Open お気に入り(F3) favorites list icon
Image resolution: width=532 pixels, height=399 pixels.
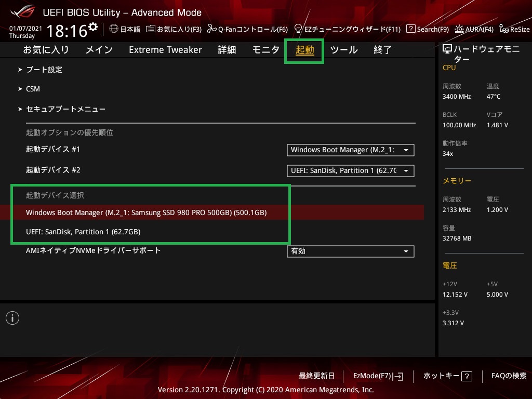coord(150,29)
